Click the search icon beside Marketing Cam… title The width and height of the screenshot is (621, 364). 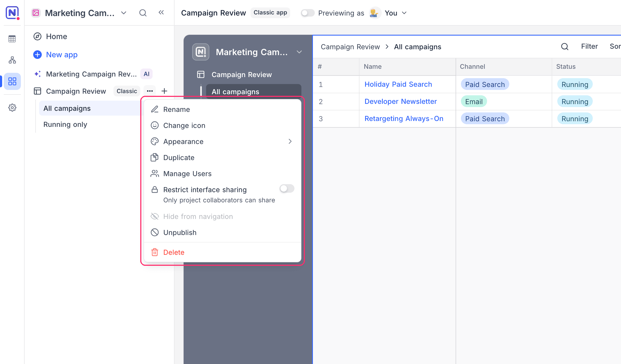143,13
